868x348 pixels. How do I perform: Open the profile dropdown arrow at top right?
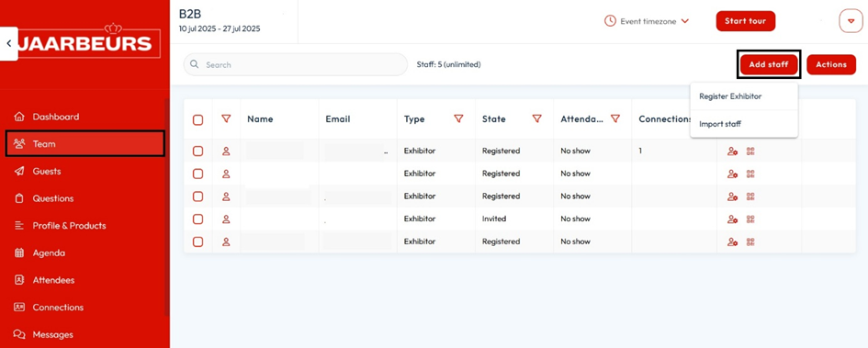851,21
